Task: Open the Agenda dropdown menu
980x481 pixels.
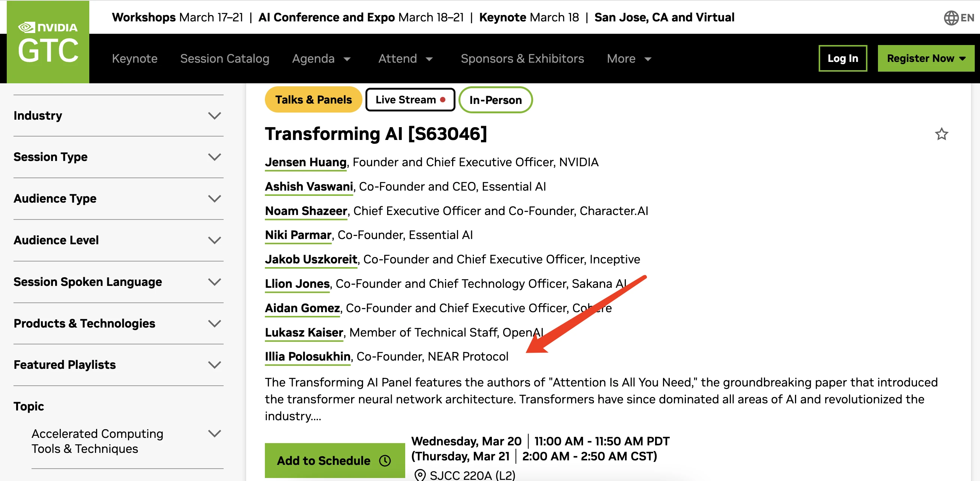Action: (321, 59)
